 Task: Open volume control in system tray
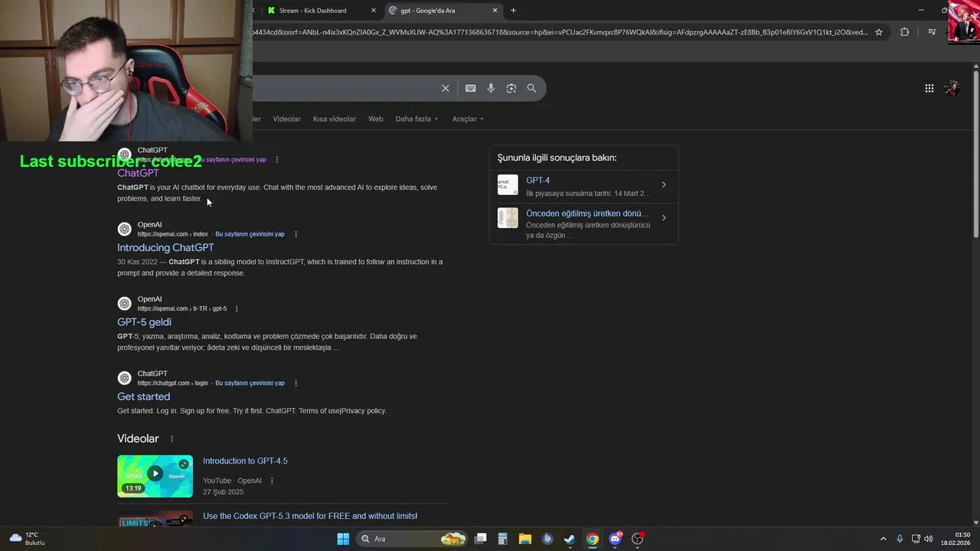click(x=929, y=539)
